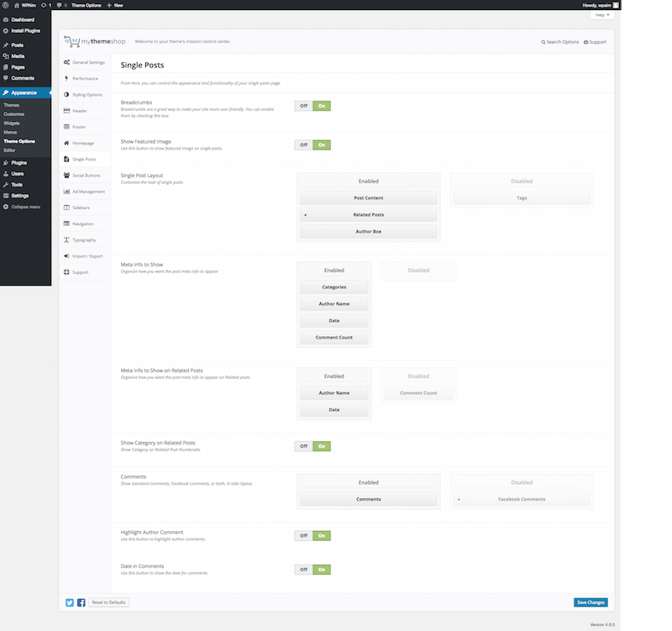Open Social Buttons people icon

pos(66,176)
